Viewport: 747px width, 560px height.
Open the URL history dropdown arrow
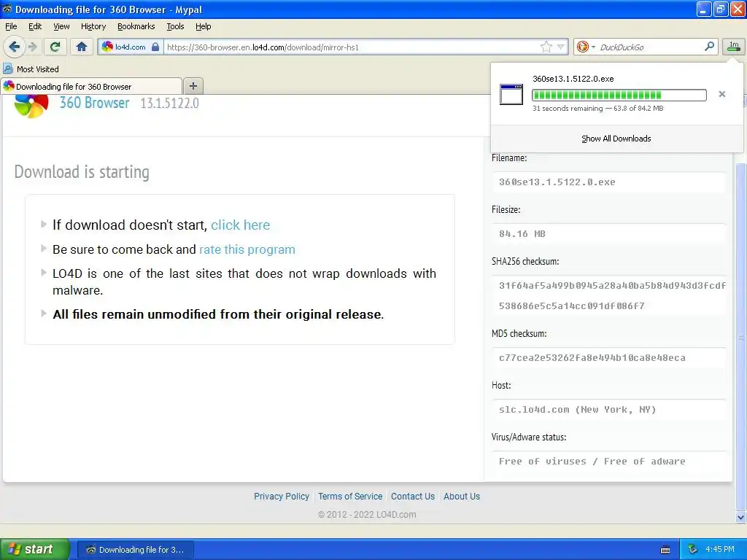[561, 47]
